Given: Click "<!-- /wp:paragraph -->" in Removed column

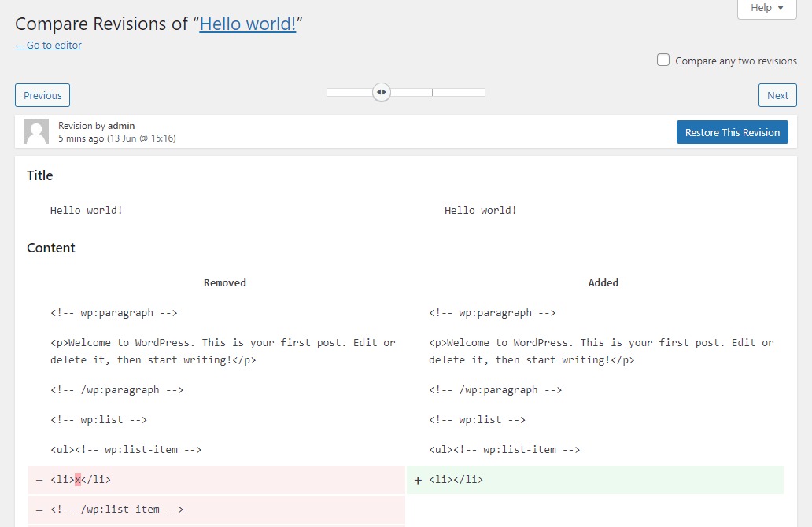Looking at the screenshot, I should click(116, 390).
